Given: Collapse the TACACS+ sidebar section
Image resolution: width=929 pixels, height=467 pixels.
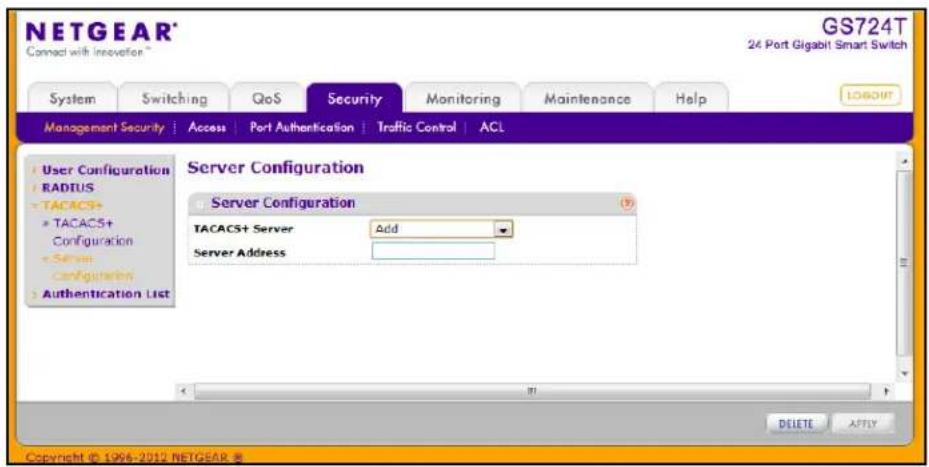Looking at the screenshot, I should (x=72, y=205).
